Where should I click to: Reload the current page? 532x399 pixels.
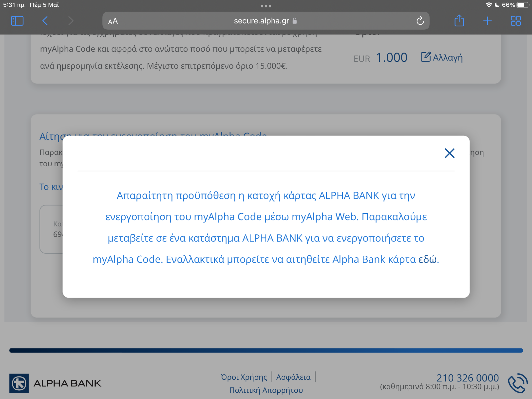click(x=420, y=21)
